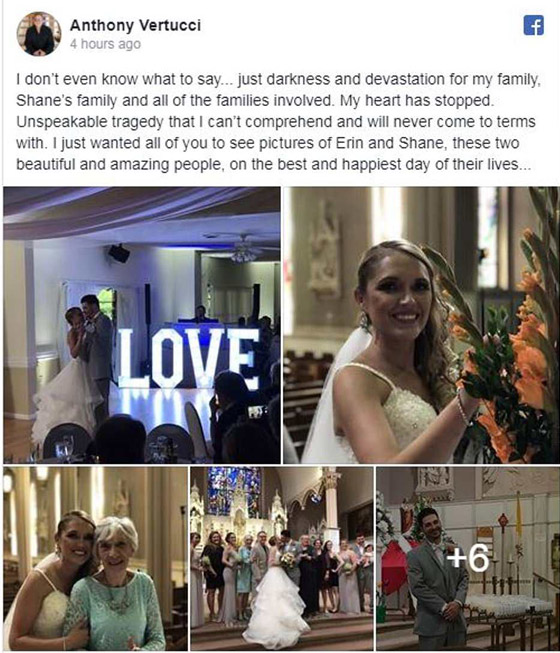The height and width of the screenshot is (653, 560).
Task: Click the phrase 'My heart has stopped'
Action: coord(416,100)
